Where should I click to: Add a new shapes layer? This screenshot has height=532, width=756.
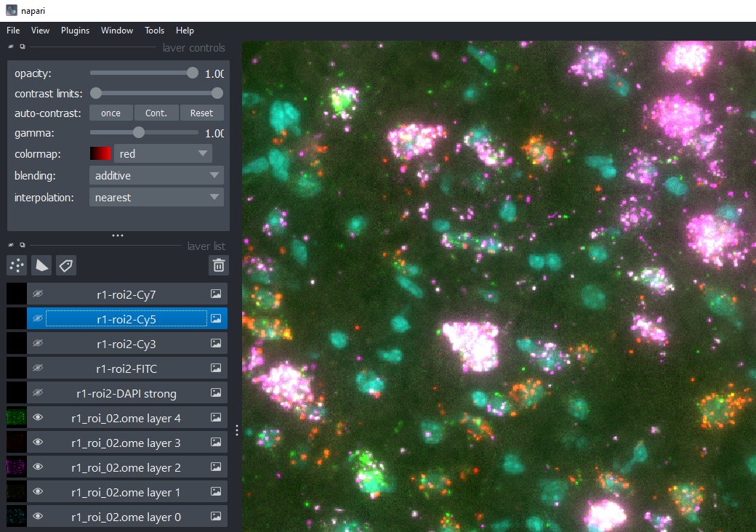point(41,265)
